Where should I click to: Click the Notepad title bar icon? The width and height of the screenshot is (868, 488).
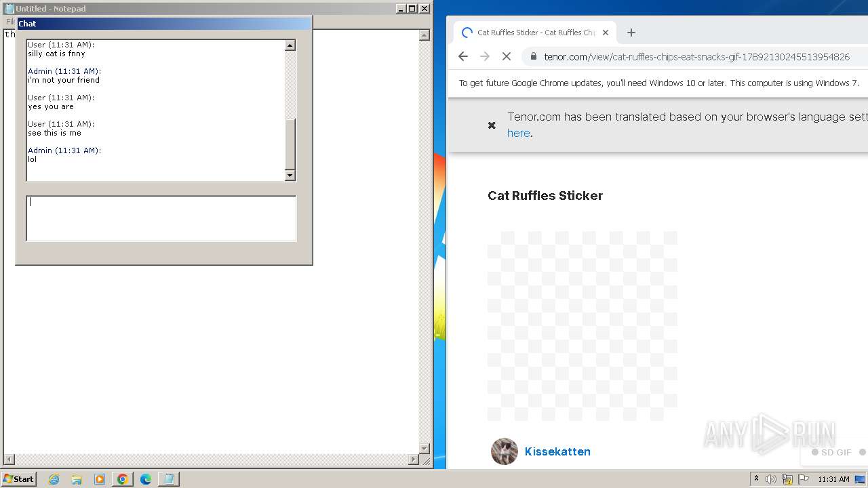click(x=9, y=8)
